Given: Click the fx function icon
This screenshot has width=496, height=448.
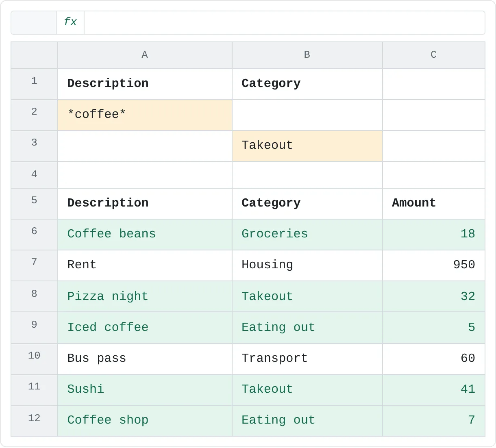Looking at the screenshot, I should click(x=70, y=23).
